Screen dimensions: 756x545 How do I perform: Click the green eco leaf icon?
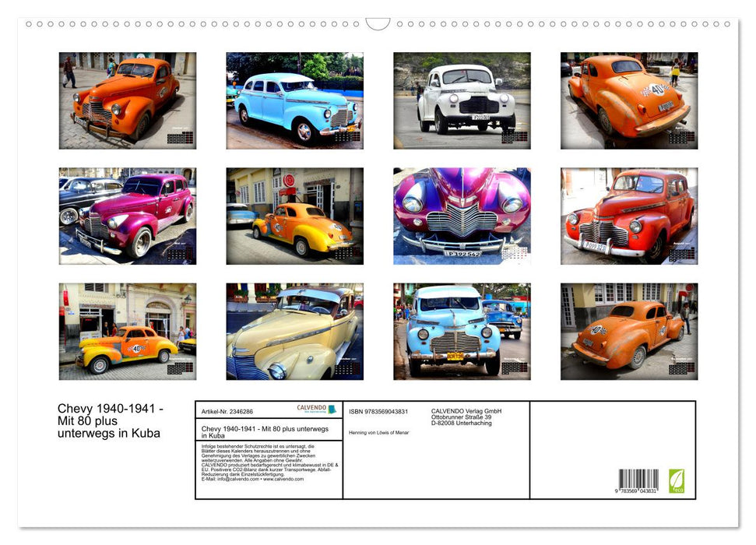pyautogui.click(x=676, y=481)
